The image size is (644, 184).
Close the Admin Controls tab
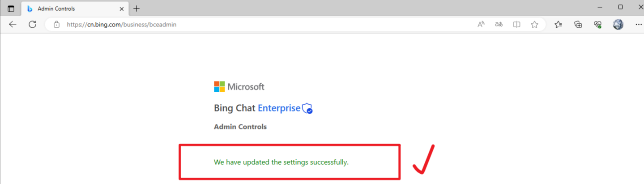(x=121, y=9)
